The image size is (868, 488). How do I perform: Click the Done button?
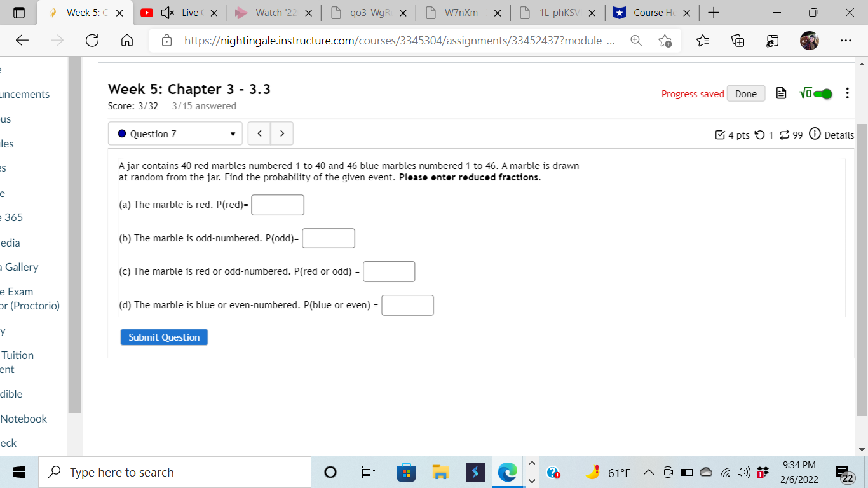[x=746, y=93]
